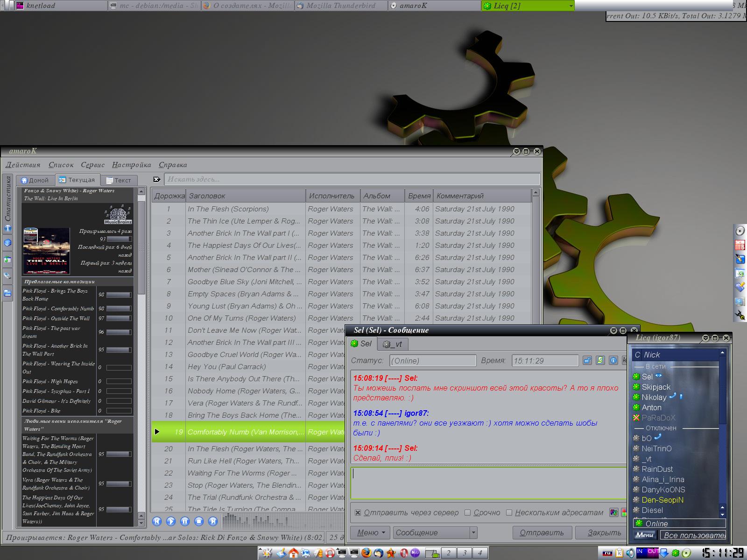Clear the amaroK playlist search filter
Viewport: 747px width, 560px height.
click(157, 179)
